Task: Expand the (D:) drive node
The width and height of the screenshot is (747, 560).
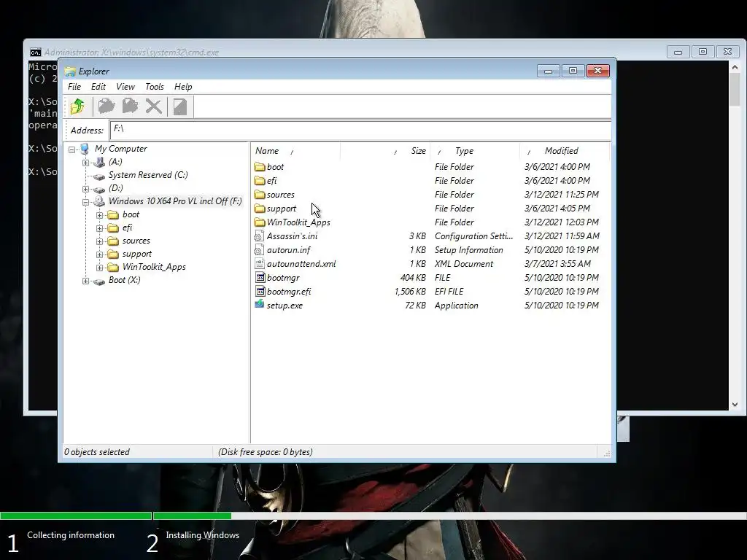Action: click(x=86, y=189)
